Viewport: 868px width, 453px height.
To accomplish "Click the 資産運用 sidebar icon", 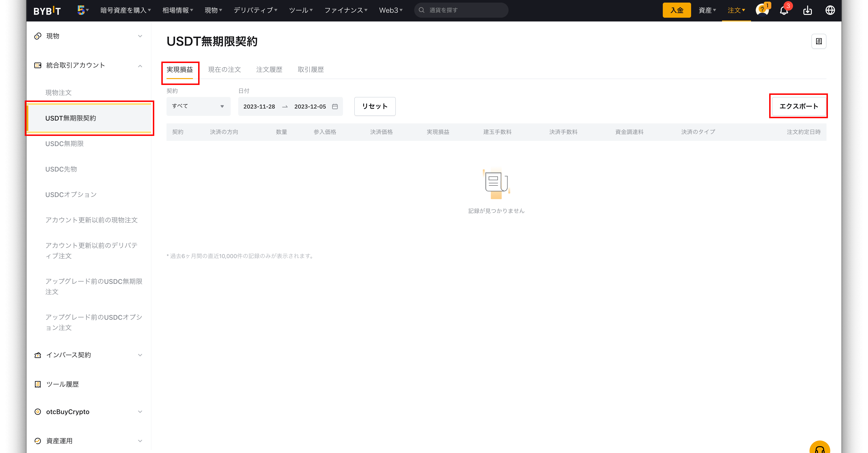I will [x=38, y=441].
